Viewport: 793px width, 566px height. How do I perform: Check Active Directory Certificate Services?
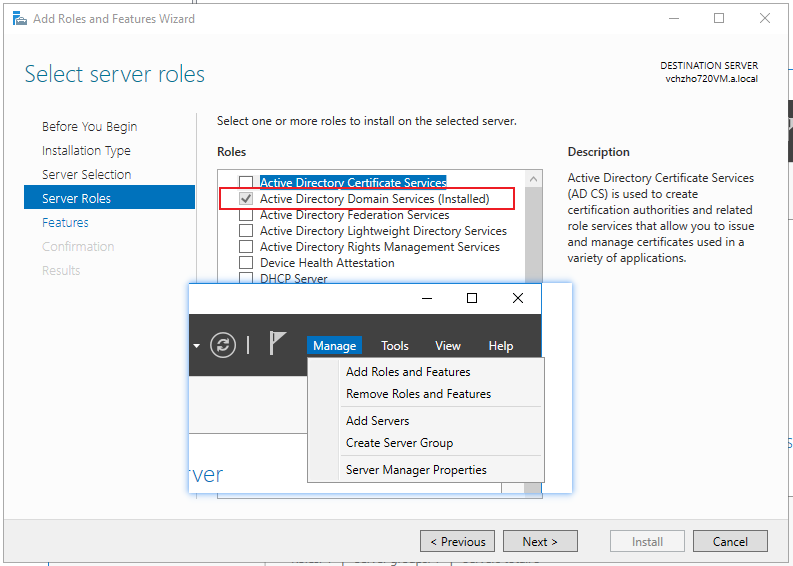click(246, 182)
